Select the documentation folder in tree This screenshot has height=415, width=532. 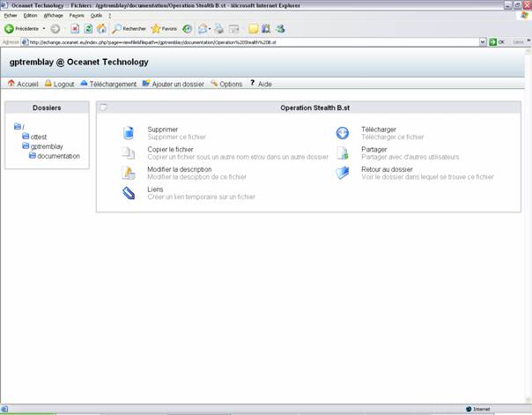59,156
